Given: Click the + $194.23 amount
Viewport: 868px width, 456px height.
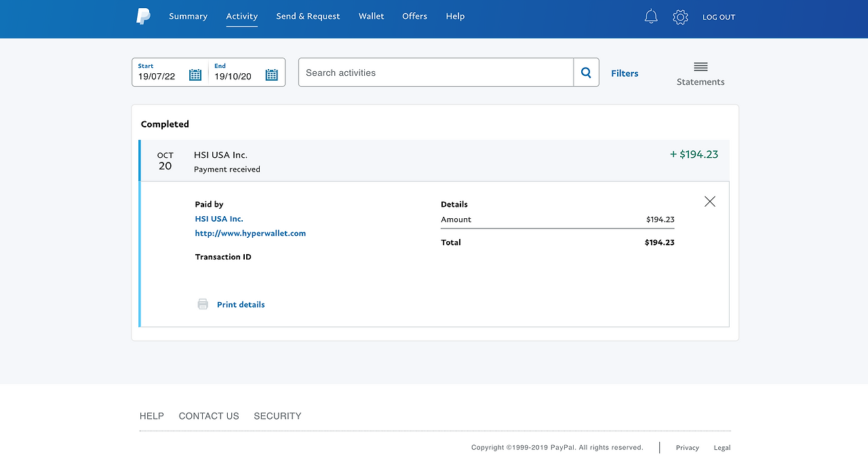Looking at the screenshot, I should pyautogui.click(x=694, y=154).
